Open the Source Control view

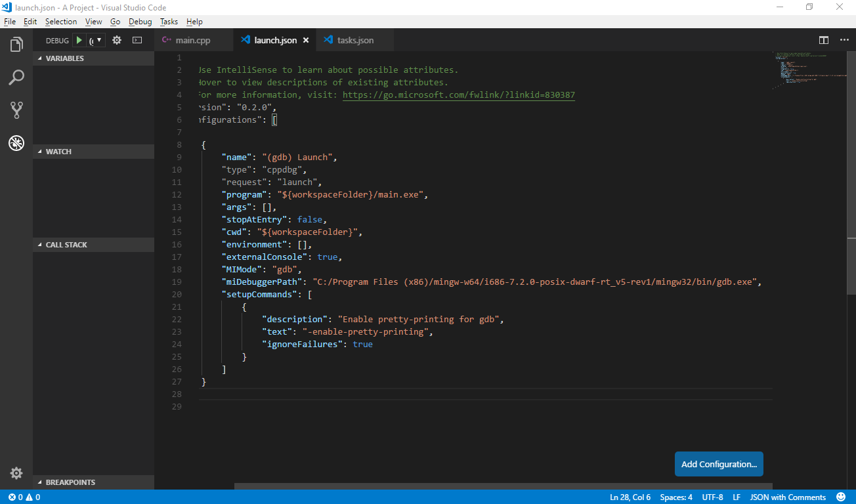click(x=16, y=110)
